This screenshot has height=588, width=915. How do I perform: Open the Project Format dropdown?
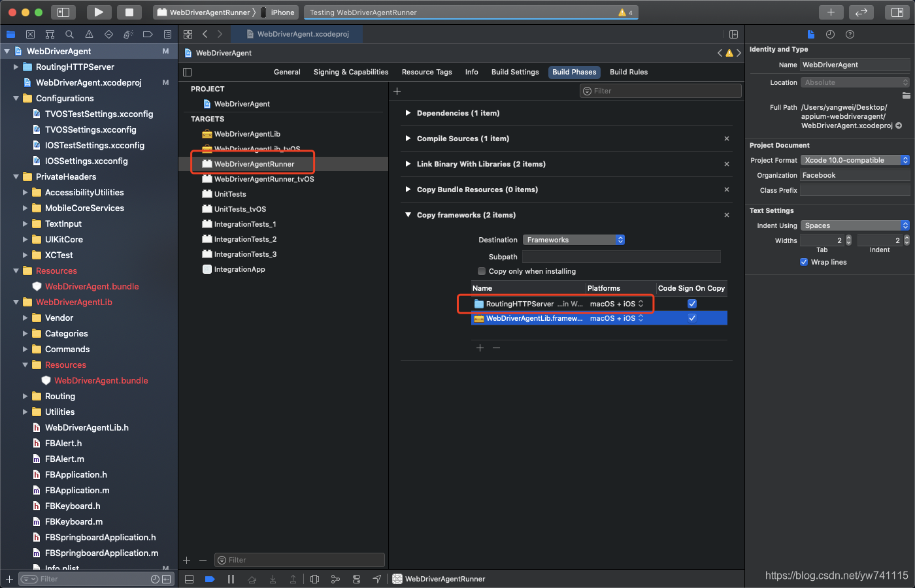pos(855,160)
